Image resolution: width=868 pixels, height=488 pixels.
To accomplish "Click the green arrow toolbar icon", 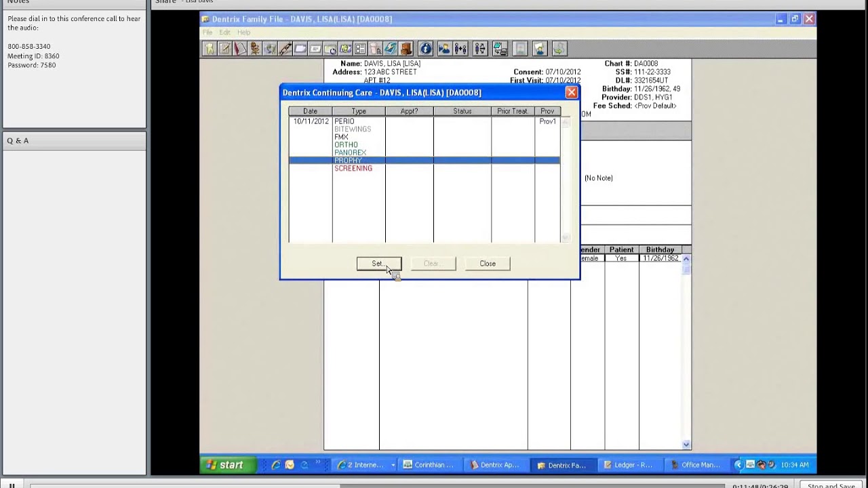I will click(x=559, y=49).
